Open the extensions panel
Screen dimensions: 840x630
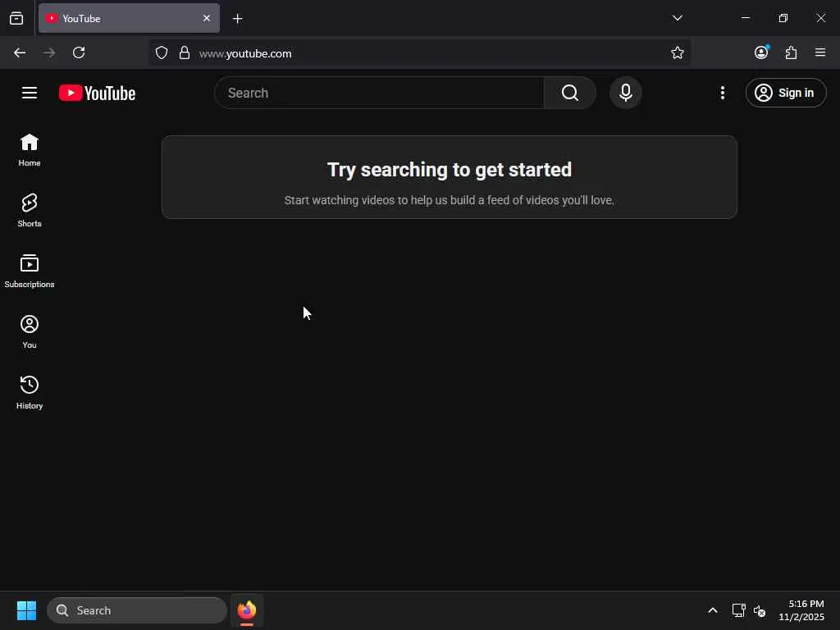click(792, 52)
